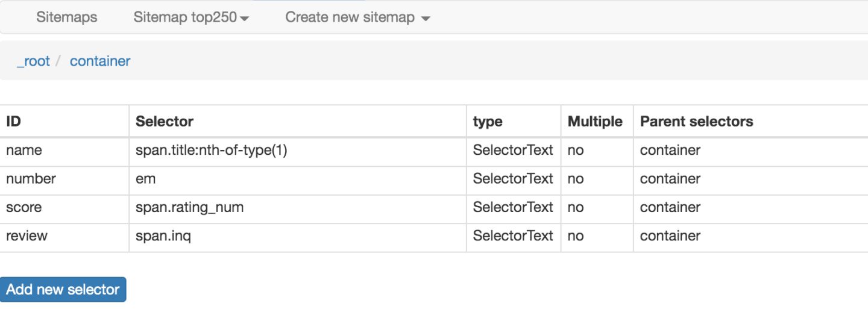Image resolution: width=868 pixels, height=312 pixels.
Task: Click the Selector column header
Action: 164,121
